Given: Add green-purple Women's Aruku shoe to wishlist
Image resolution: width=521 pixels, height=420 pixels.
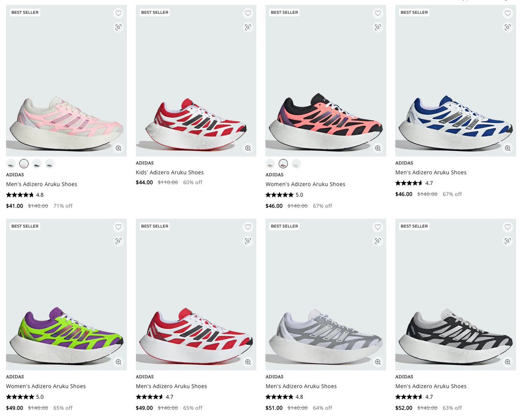Looking at the screenshot, I should (x=118, y=227).
